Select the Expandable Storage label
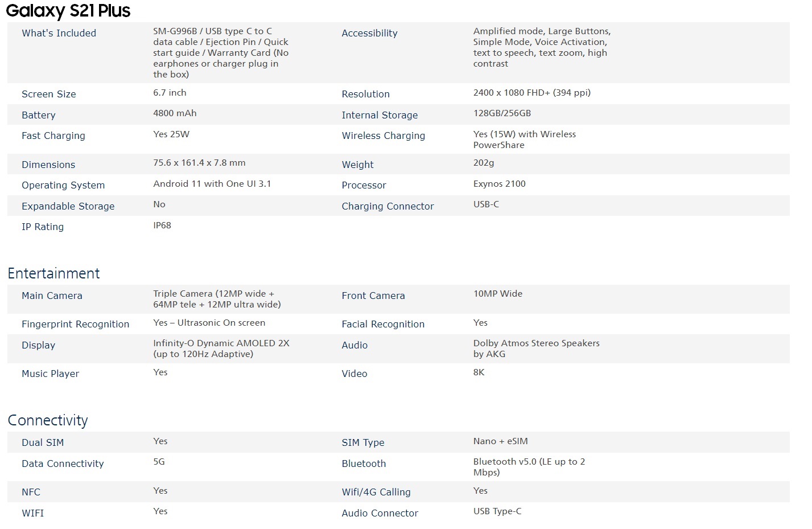 [x=68, y=206]
